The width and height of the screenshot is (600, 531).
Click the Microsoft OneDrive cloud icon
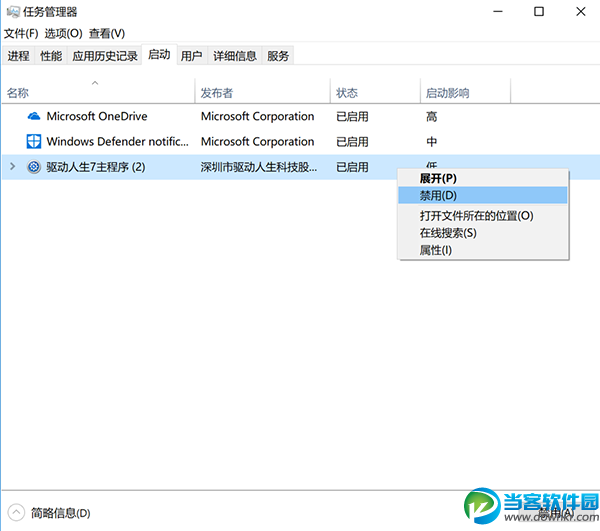click(x=34, y=116)
